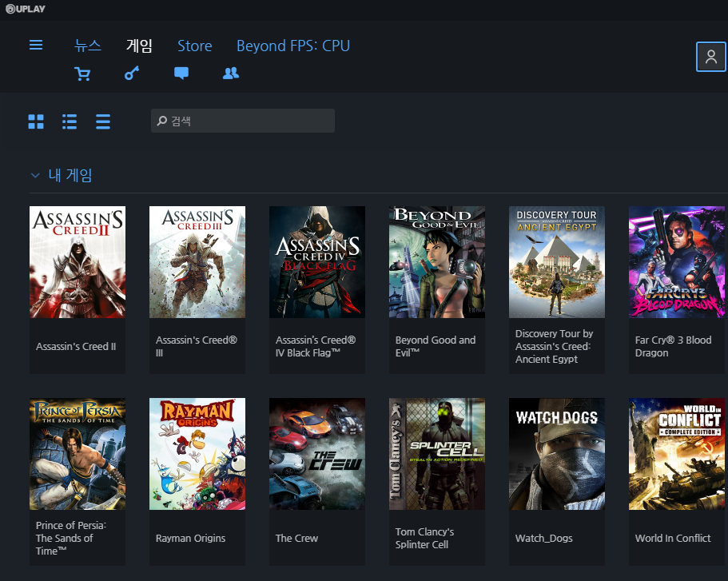Click the 내 게임 section heading
The image size is (728, 581).
tap(70, 175)
